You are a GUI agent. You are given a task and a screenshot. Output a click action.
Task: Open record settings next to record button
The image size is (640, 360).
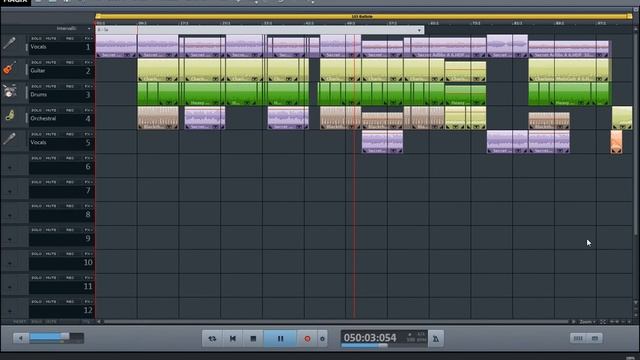point(322,338)
